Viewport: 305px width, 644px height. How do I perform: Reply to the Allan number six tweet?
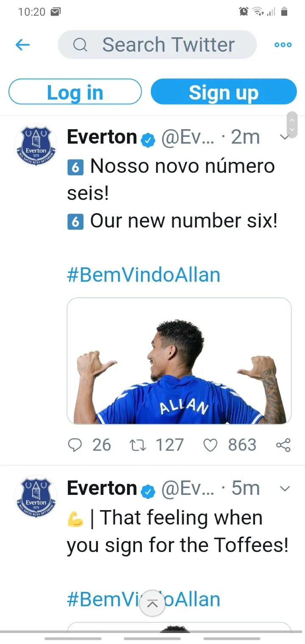(x=75, y=445)
